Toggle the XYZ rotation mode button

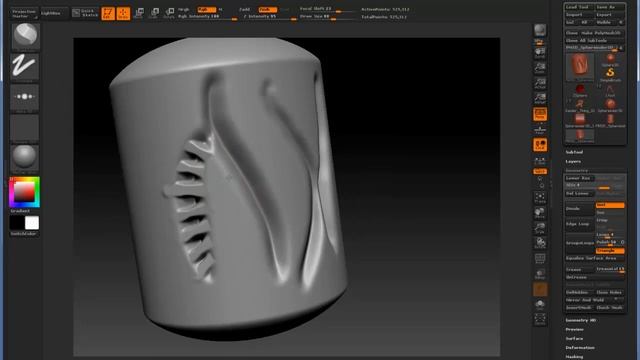(x=540, y=171)
